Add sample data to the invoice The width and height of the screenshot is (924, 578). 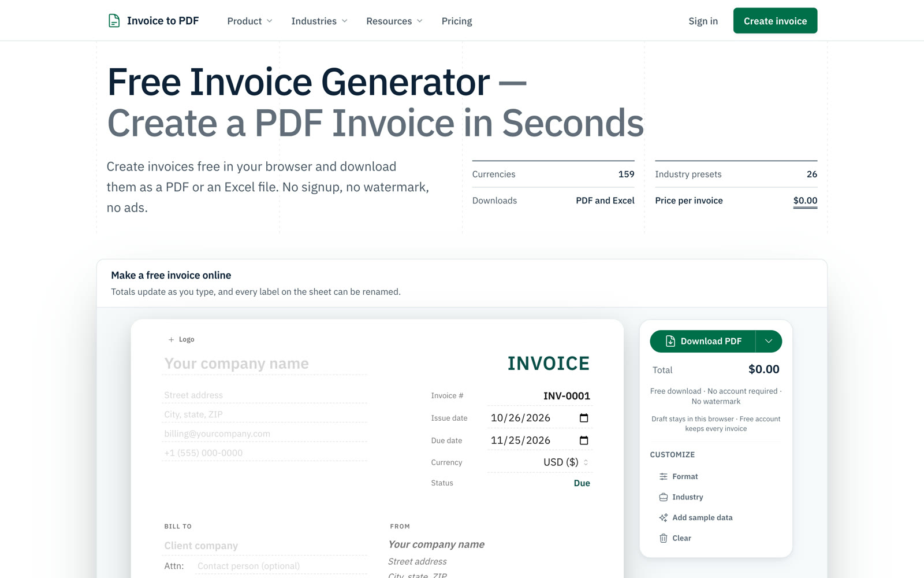[x=696, y=517]
